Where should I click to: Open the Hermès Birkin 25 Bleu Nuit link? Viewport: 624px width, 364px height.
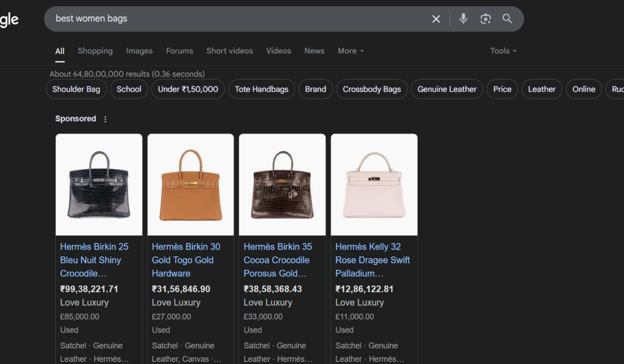click(x=94, y=260)
